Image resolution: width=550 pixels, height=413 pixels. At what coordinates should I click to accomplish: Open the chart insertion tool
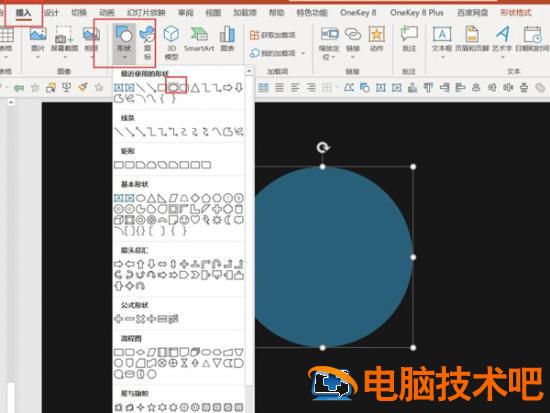(x=227, y=39)
